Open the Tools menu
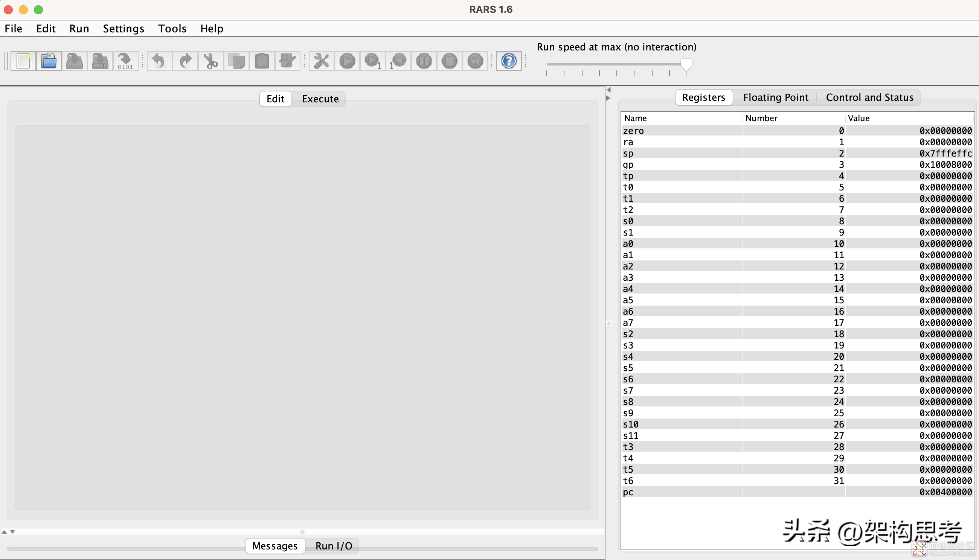Image resolution: width=979 pixels, height=560 pixels. click(x=172, y=29)
